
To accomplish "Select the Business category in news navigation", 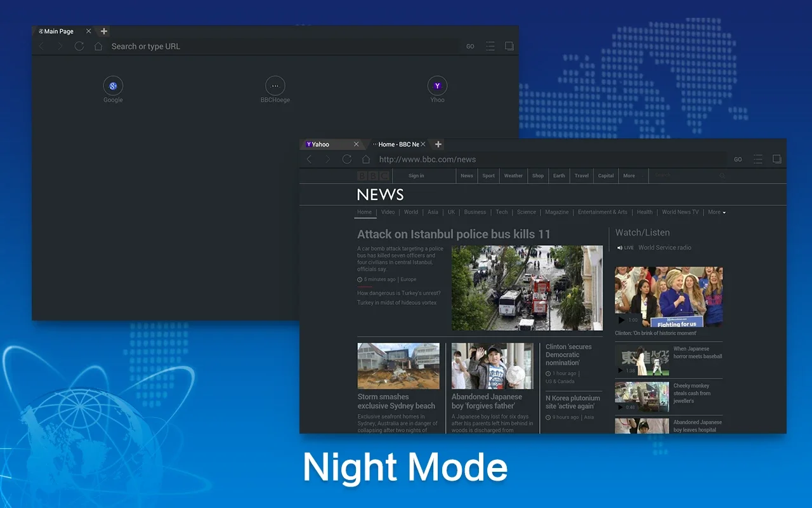I will (x=475, y=212).
